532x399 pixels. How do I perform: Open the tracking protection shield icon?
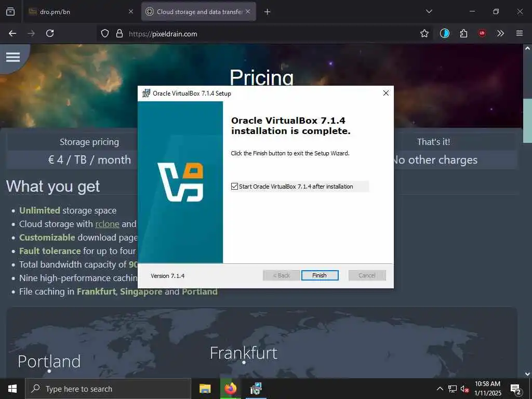[x=105, y=34]
